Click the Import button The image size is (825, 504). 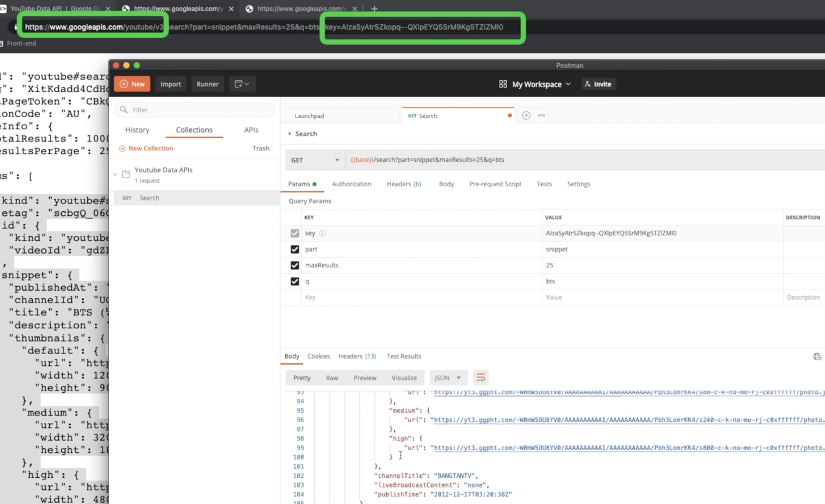pos(170,84)
